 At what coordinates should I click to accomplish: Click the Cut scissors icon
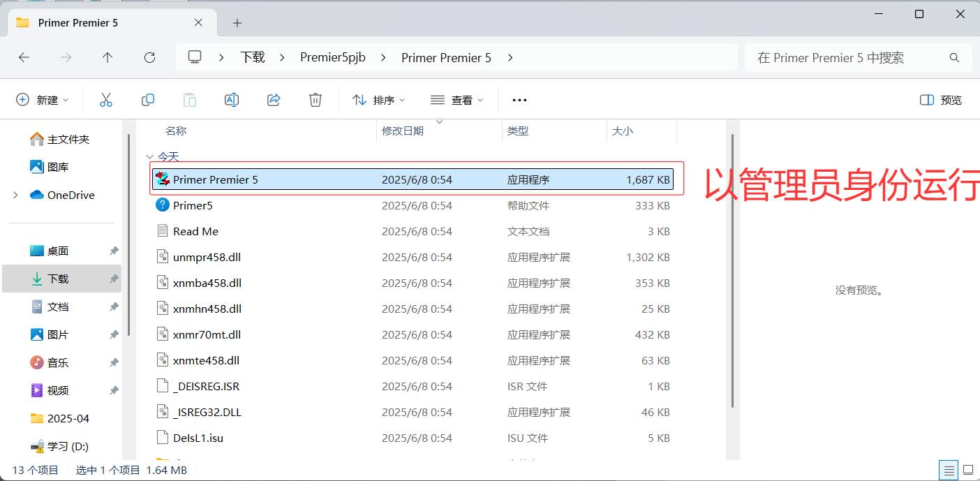[106, 100]
